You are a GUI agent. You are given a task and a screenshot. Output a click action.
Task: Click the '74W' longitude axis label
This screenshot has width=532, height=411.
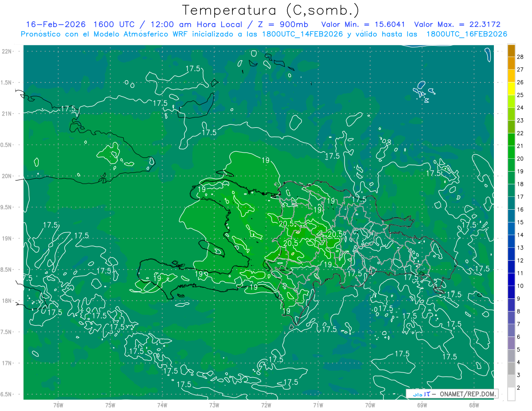(x=162, y=405)
